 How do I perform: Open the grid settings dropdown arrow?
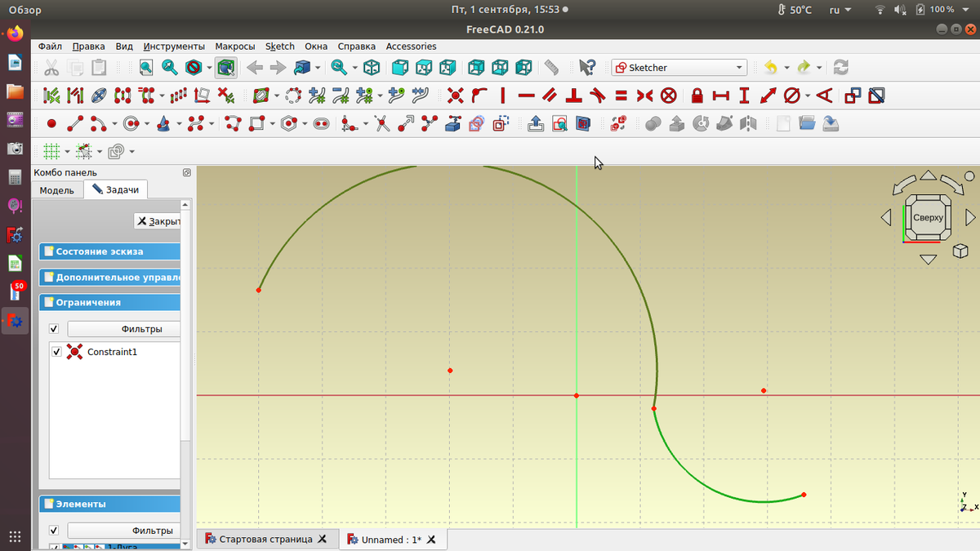[x=67, y=152]
